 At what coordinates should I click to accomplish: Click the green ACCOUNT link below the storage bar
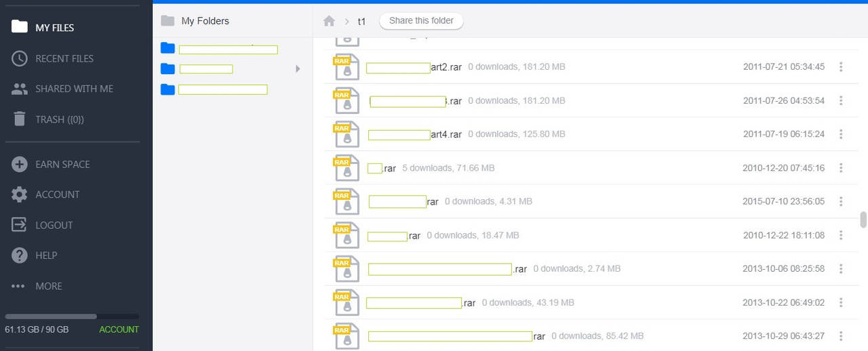[x=119, y=329]
